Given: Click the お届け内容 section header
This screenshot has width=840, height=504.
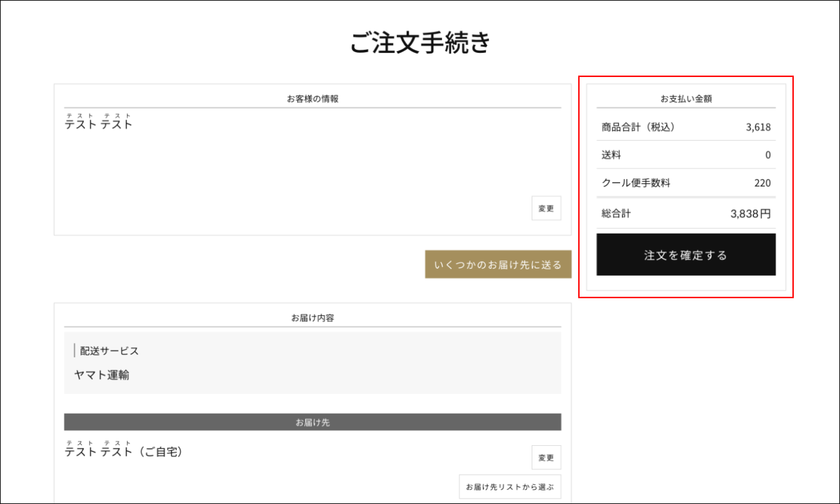Looking at the screenshot, I should pos(313,318).
